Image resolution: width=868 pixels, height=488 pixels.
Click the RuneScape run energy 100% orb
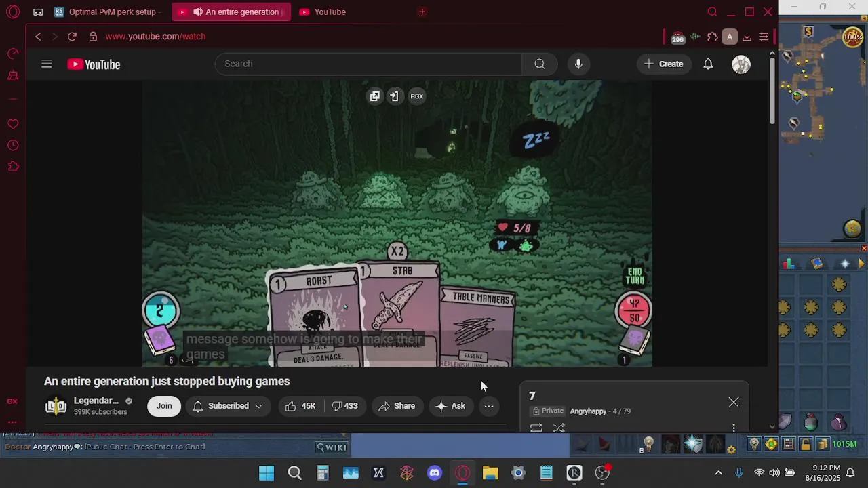coord(852,37)
